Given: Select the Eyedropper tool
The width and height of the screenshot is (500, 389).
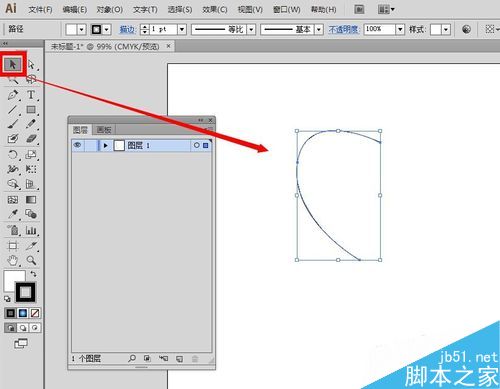Looking at the screenshot, I should coord(13,214).
